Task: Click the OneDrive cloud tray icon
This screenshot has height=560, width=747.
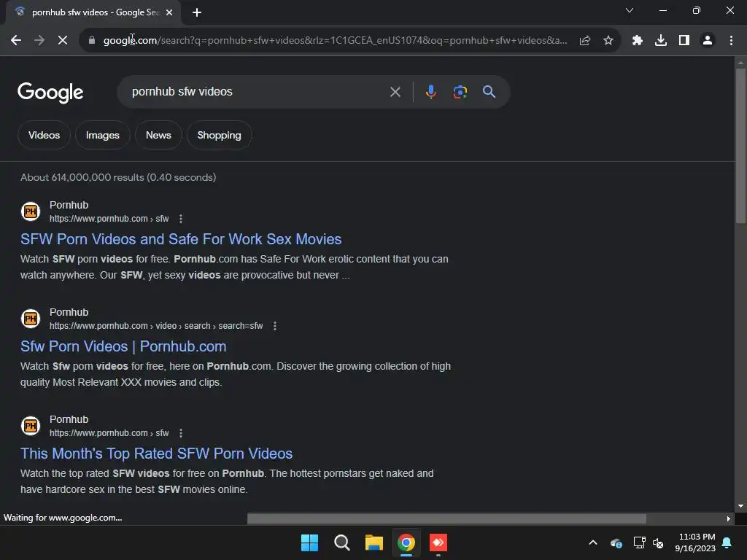Action: coord(616,542)
